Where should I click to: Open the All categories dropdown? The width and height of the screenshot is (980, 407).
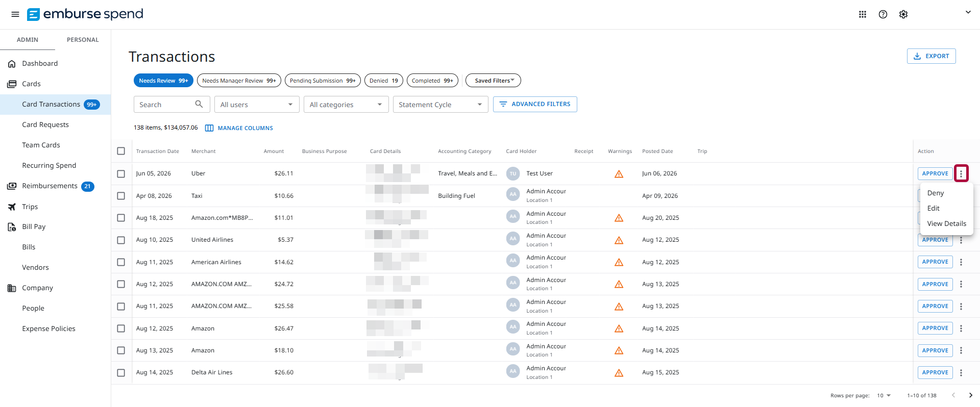(346, 104)
